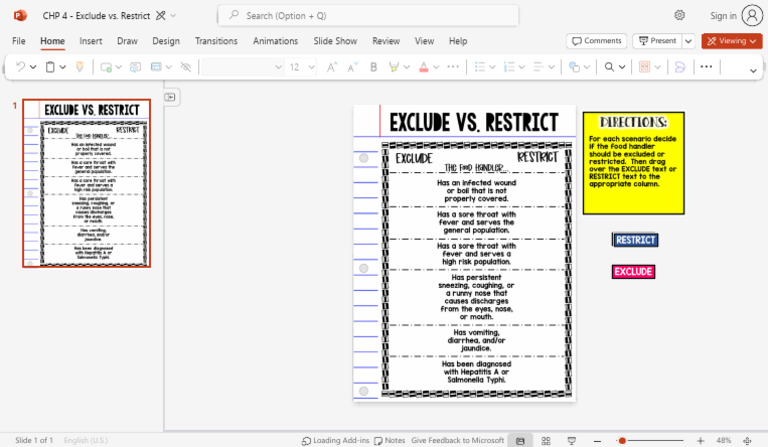Select slide 1 thumbnail
Screen dimensions: 768x447
(87, 183)
